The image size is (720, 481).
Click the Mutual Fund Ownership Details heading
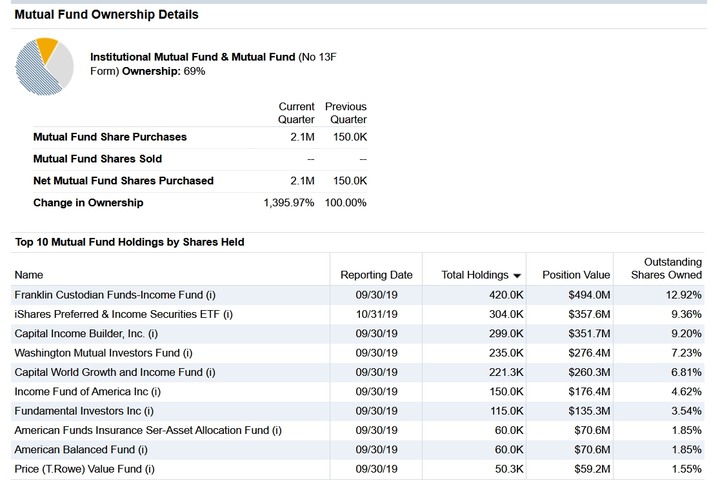click(107, 15)
